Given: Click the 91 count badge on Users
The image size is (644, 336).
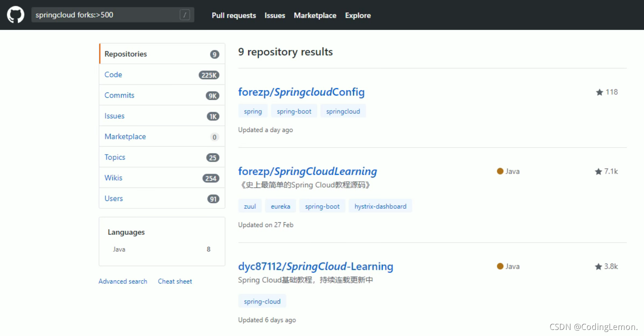Looking at the screenshot, I should pos(213,199).
